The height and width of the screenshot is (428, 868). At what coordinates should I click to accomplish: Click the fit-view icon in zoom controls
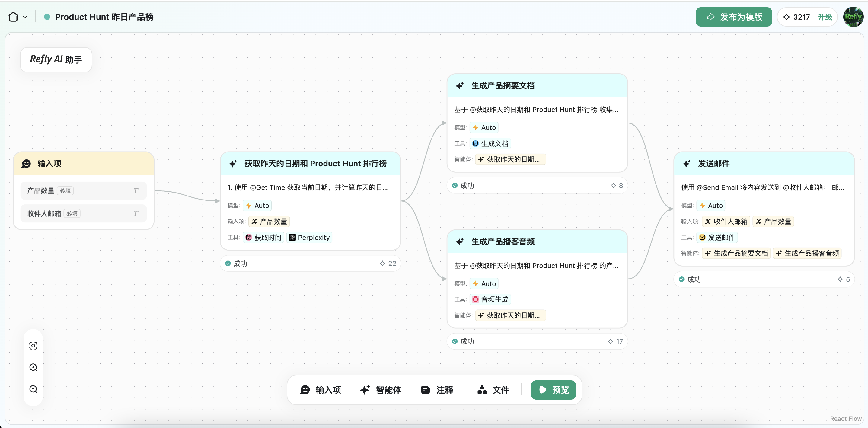[33, 345]
